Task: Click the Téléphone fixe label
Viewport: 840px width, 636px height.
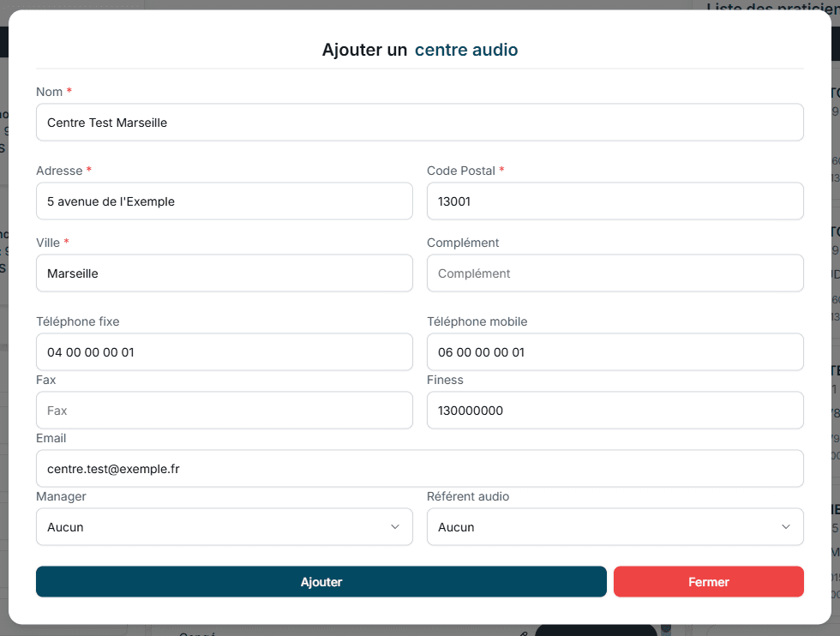Action: coord(78,321)
